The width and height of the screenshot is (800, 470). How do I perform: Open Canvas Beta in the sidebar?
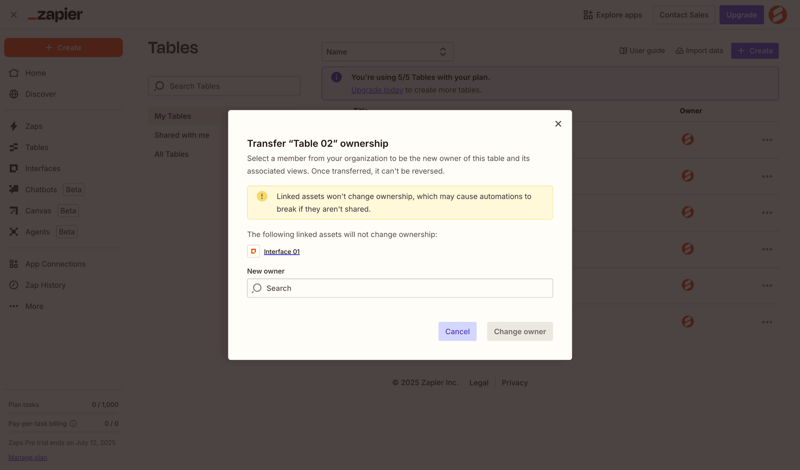[x=43, y=211]
